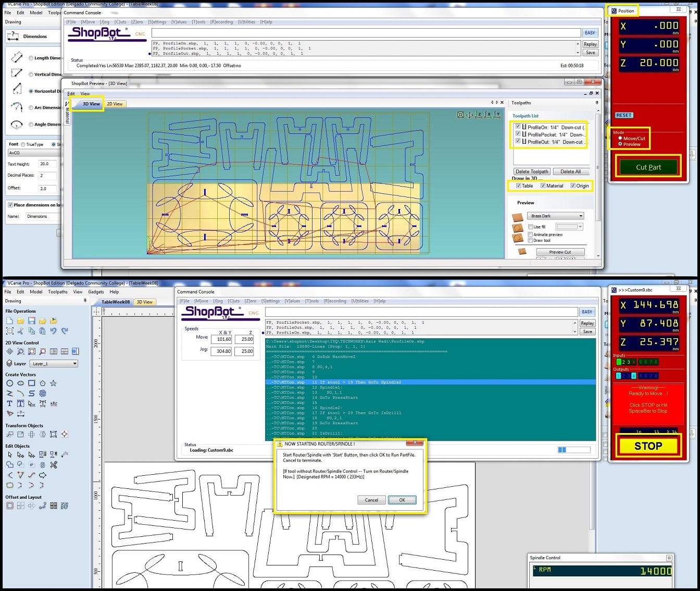Open the Offset Vectors tool
The height and width of the screenshot is (591, 700).
(x=10, y=506)
